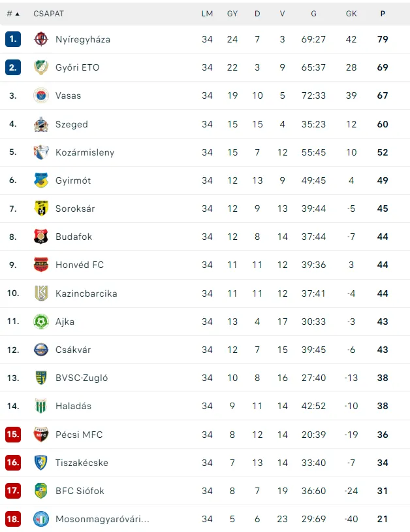Click the BFC Siófok club logo
410x532 pixels.
click(x=41, y=491)
